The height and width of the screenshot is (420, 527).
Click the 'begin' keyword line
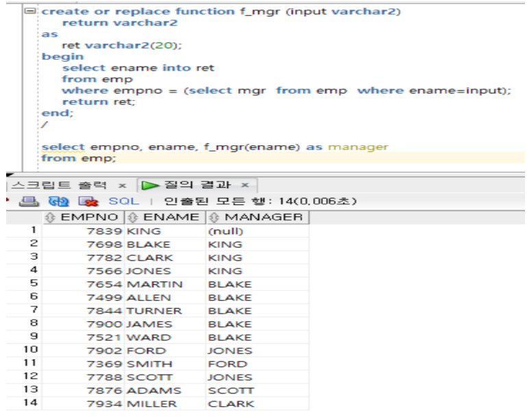point(62,57)
